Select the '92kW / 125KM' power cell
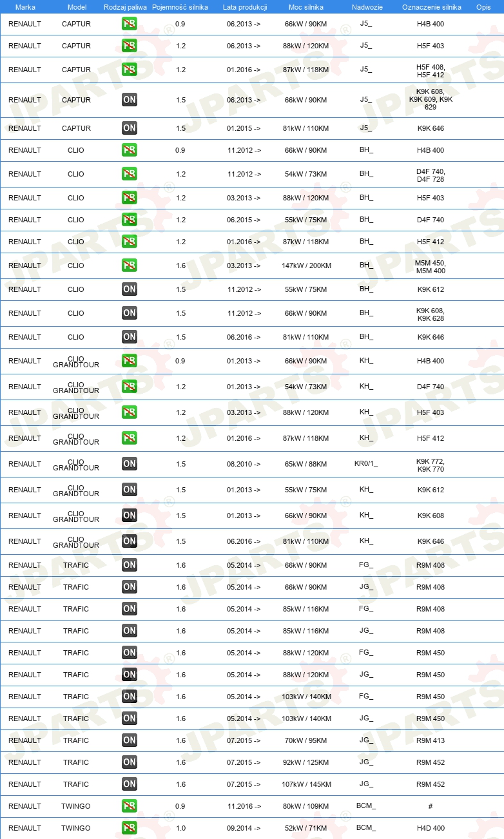The width and height of the screenshot is (504, 839). click(x=306, y=762)
